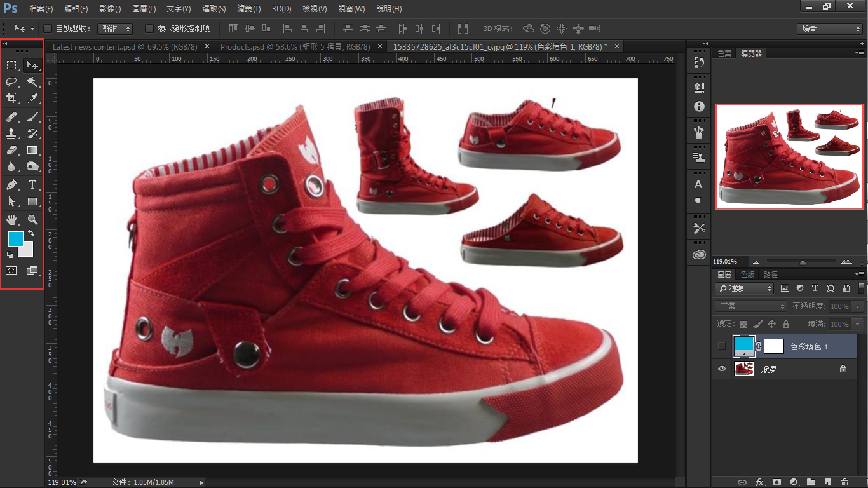This screenshot has height=488, width=868.
Task: Select the Crop tool
Action: (11, 98)
